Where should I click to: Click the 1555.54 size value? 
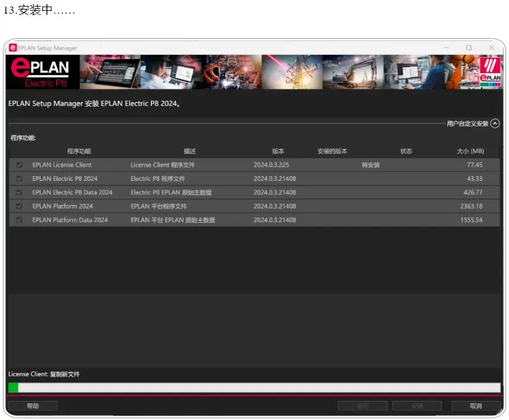click(x=472, y=220)
